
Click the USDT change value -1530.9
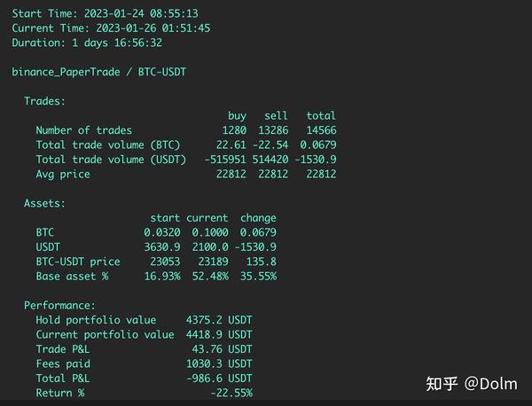click(255, 247)
